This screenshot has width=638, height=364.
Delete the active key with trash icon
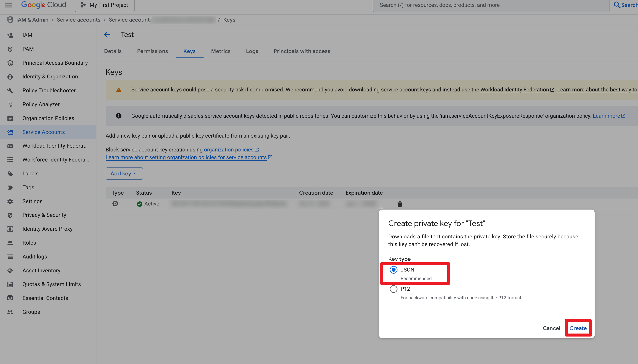coord(400,204)
